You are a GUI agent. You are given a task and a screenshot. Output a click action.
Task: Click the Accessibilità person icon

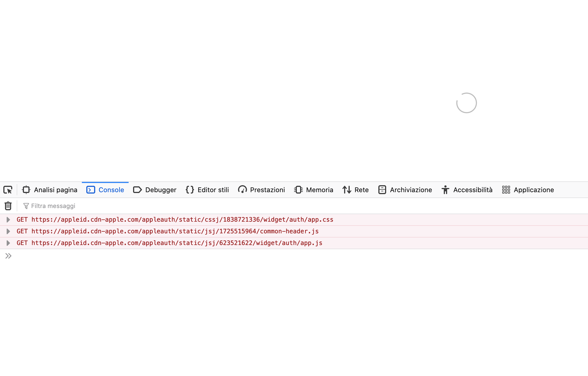pyautogui.click(x=445, y=190)
